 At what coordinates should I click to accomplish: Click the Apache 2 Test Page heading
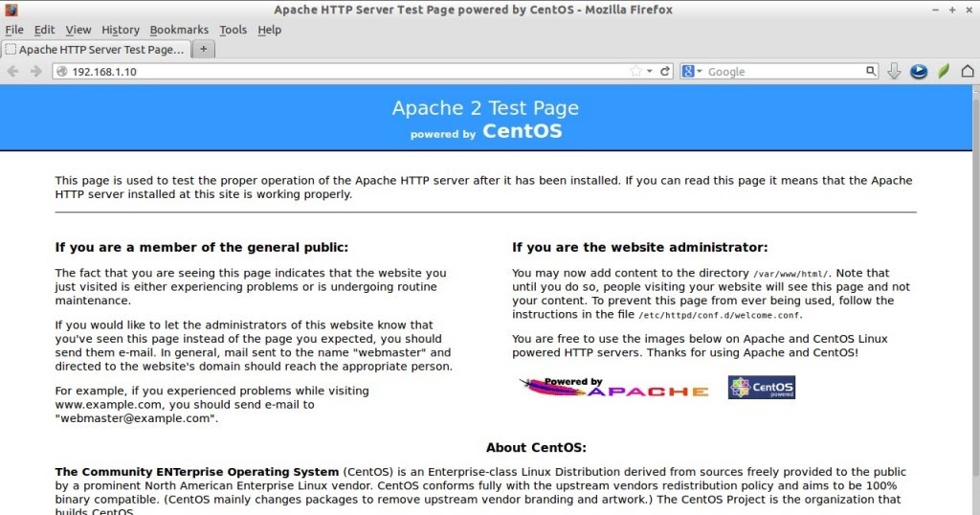point(485,108)
